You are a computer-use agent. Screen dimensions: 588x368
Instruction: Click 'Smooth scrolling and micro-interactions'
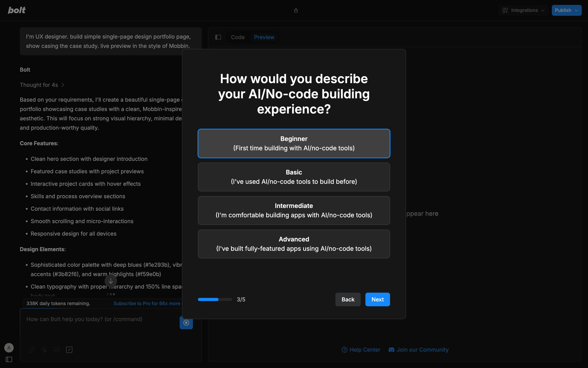(82, 221)
